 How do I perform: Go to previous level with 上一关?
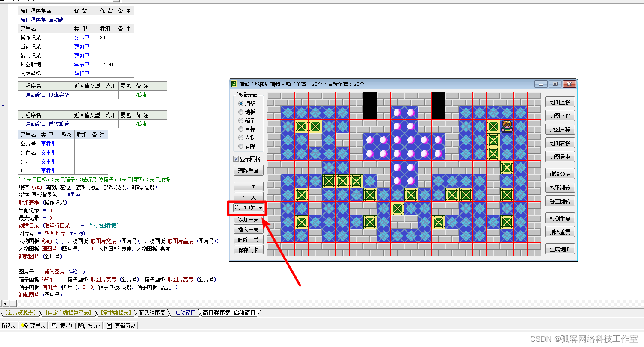pyautogui.click(x=249, y=187)
